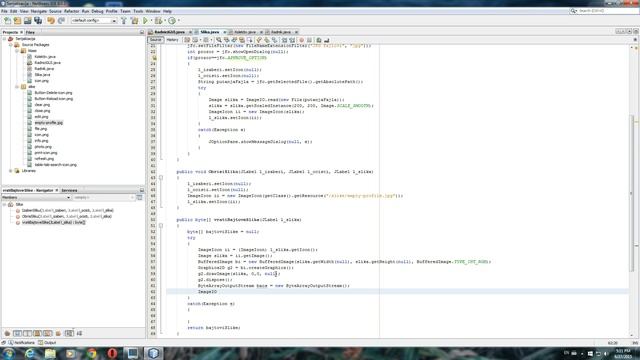Click the Shift Line Left editor icon
The image size is (640, 360).
pyautogui.click(x=284, y=40)
